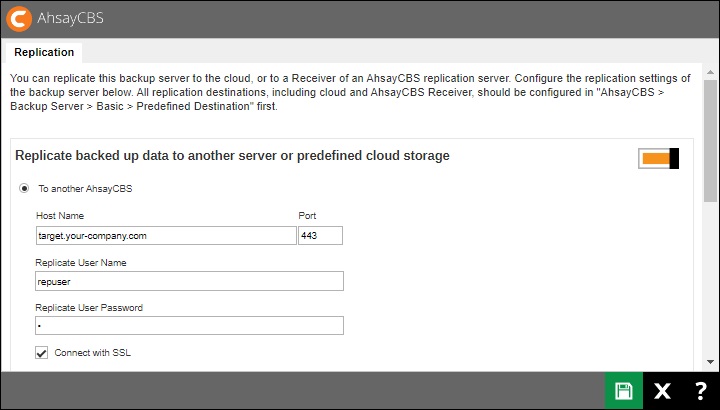Image resolution: width=720 pixels, height=410 pixels.
Task: Focus the Replicate User Name field
Action: (189, 281)
